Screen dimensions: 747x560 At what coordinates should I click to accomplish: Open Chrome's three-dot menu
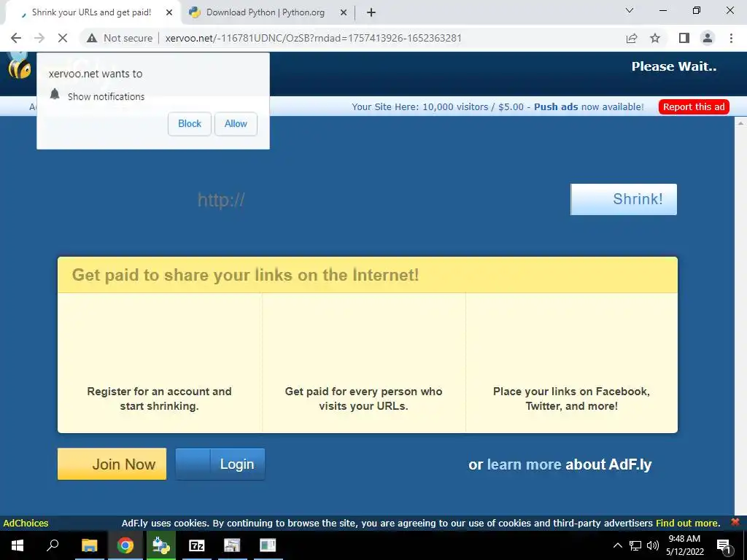(731, 38)
